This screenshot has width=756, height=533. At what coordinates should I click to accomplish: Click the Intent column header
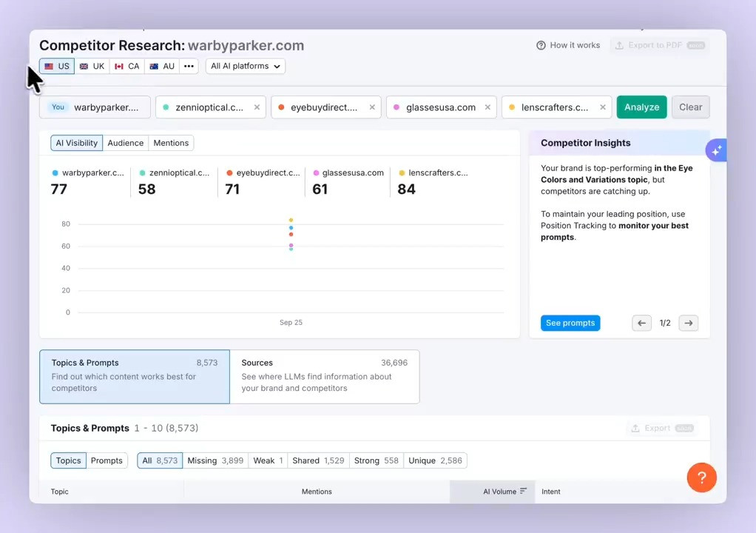coord(550,492)
